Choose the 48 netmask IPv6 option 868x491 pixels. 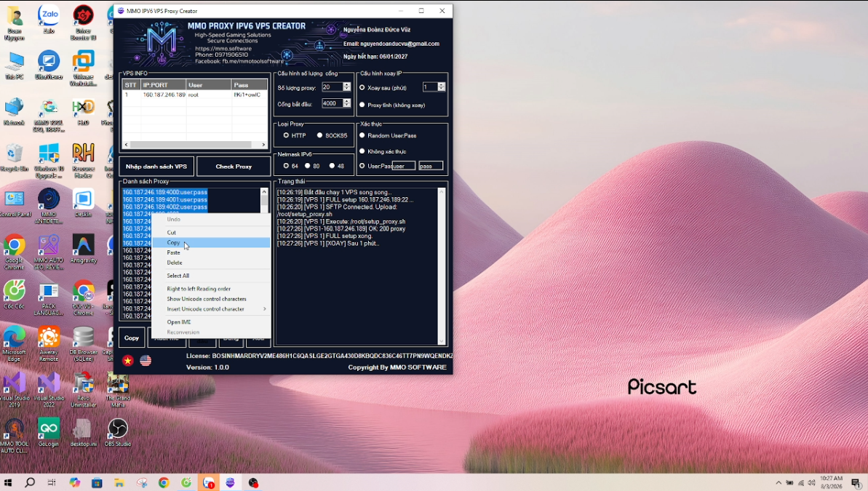332,166
